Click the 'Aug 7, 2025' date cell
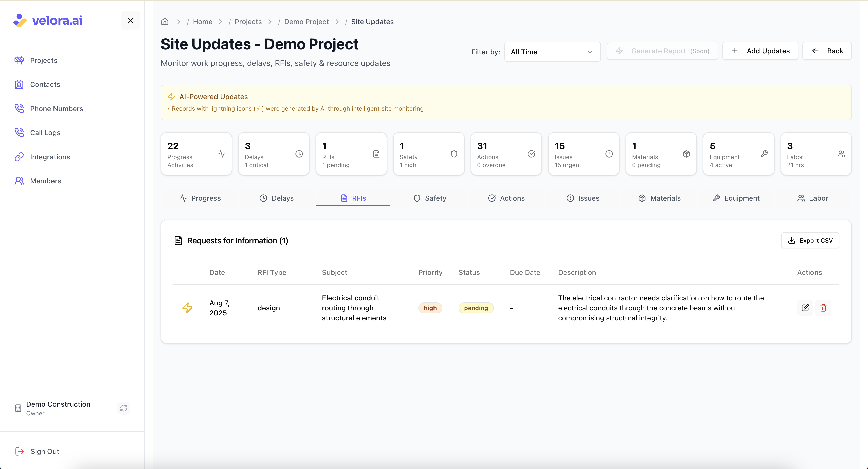 (219, 308)
